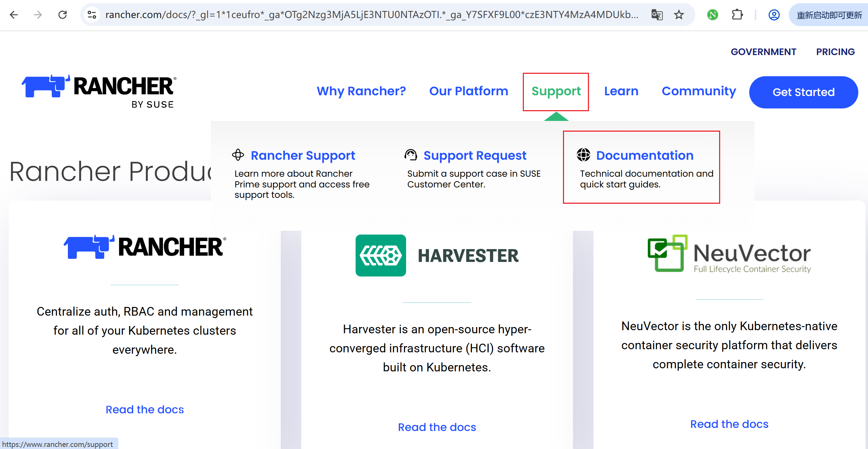Open the Rancher Support menu entry
The height and width of the screenshot is (449, 868).
(303, 156)
